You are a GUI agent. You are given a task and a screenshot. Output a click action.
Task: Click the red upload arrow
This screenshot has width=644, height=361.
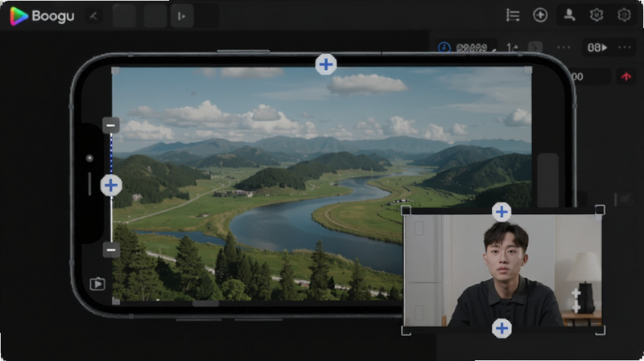(626, 76)
